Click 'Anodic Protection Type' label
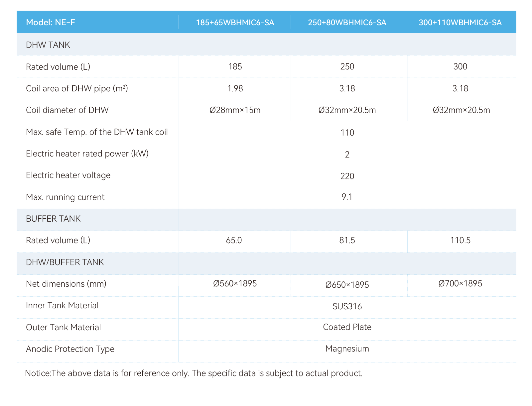The image size is (532, 406). (70, 349)
